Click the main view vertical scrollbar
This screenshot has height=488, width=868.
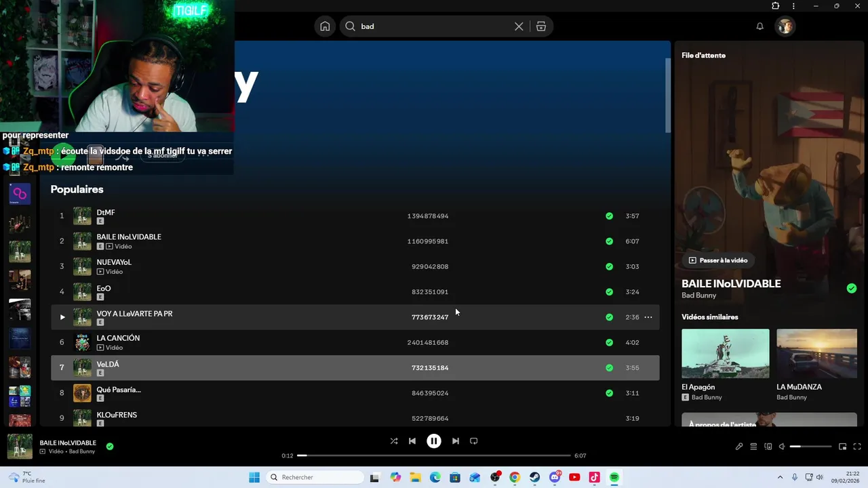coord(668,95)
